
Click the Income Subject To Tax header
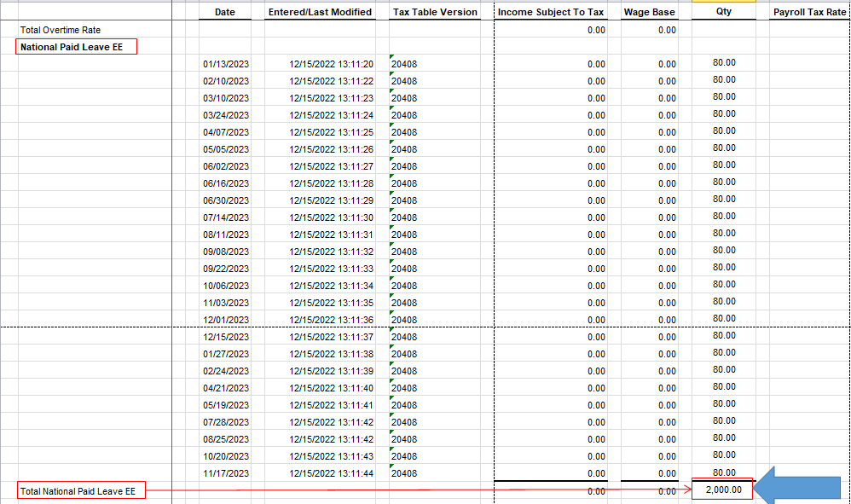[x=551, y=11]
